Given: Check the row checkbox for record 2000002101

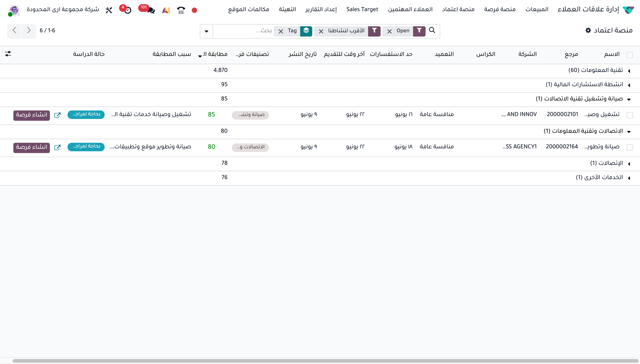Looking at the screenshot, I should (x=630, y=115).
